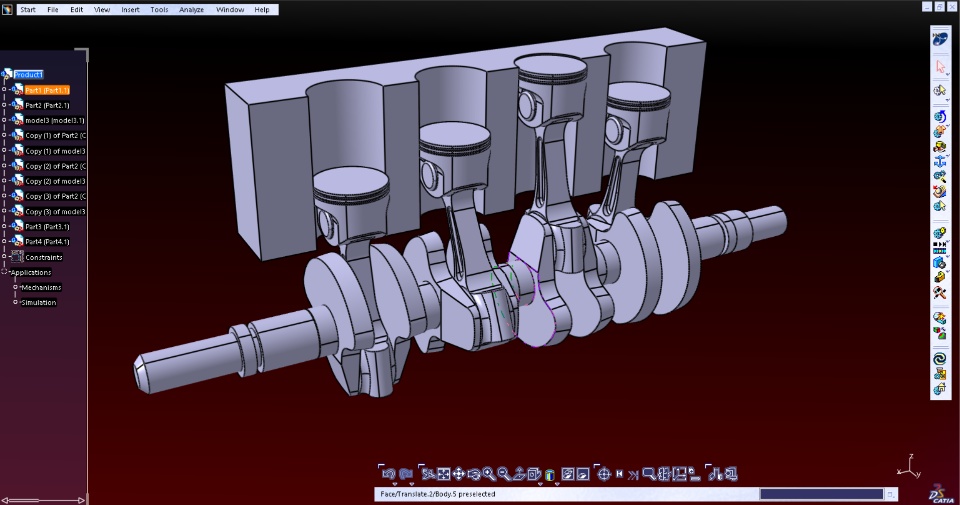The image size is (960, 505).
Task: Click the power input field in status bar
Action: coord(821,494)
